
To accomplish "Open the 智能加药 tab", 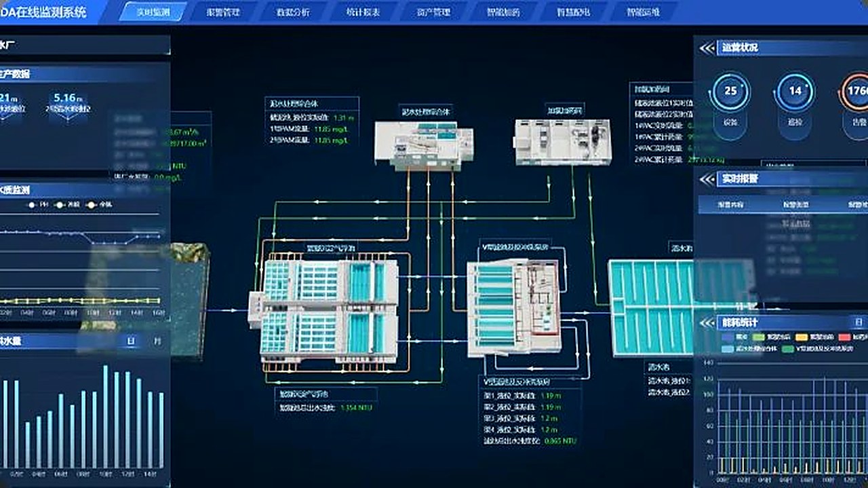I will (x=504, y=12).
